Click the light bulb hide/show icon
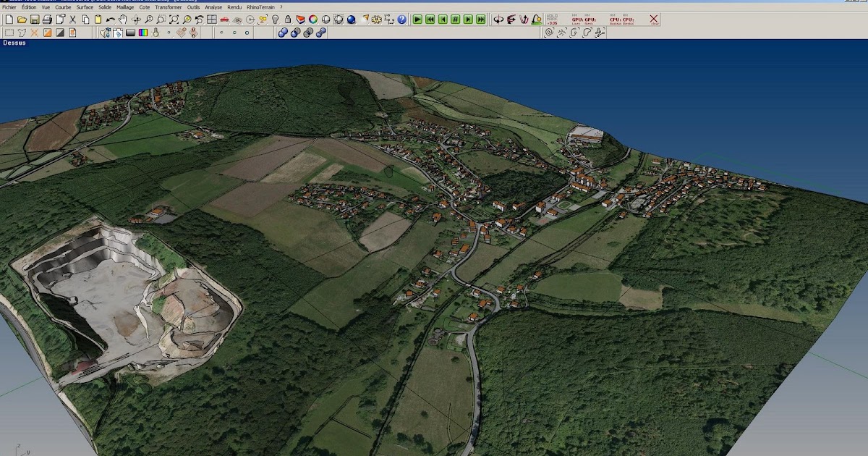Screen dimensions: 868x456 click(275, 20)
